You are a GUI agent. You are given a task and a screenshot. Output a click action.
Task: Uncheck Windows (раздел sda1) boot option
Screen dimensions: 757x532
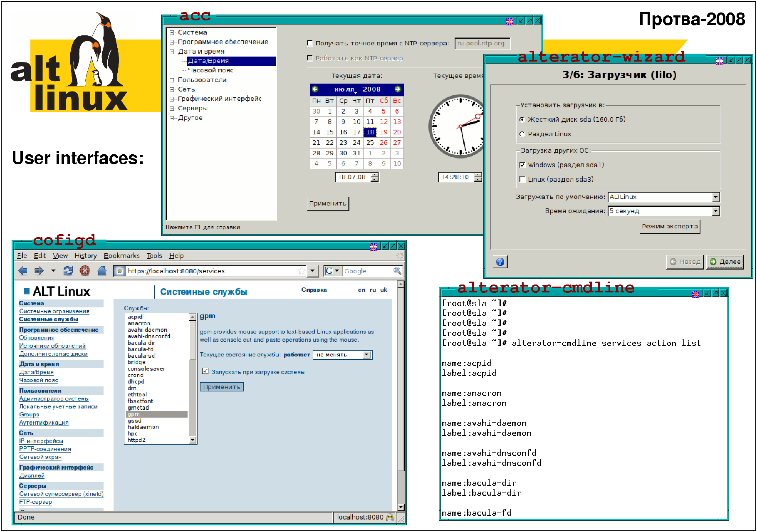click(x=522, y=165)
